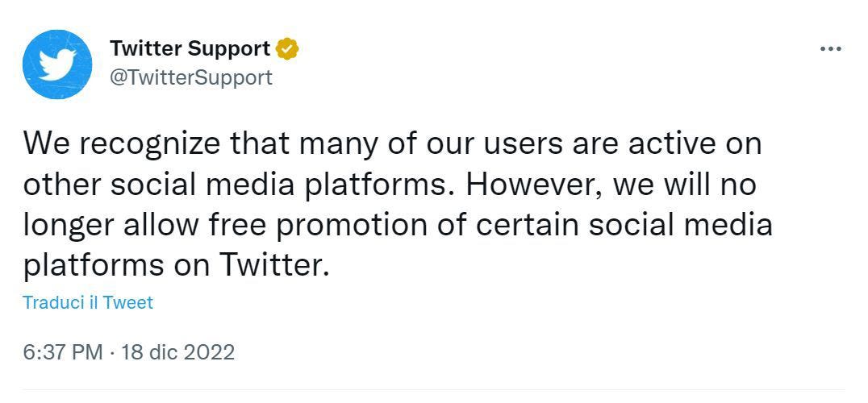Click the tweet line starting We recognize
Viewport: 868px width, 403px height.
coord(393,143)
